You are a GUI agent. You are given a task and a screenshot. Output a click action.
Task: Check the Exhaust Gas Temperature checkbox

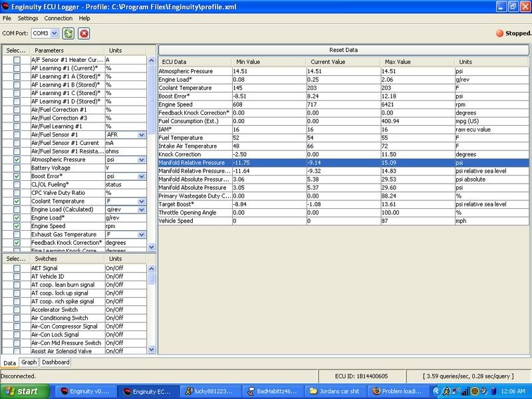click(x=17, y=235)
